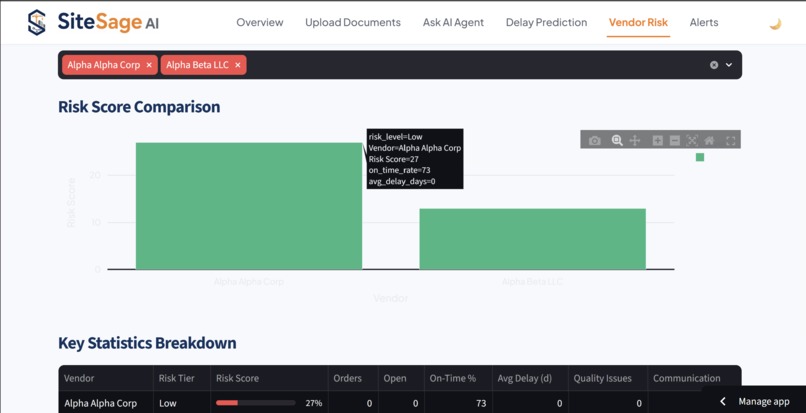Click the Vendor axis title
This screenshot has width=806, height=413.
tap(391, 298)
